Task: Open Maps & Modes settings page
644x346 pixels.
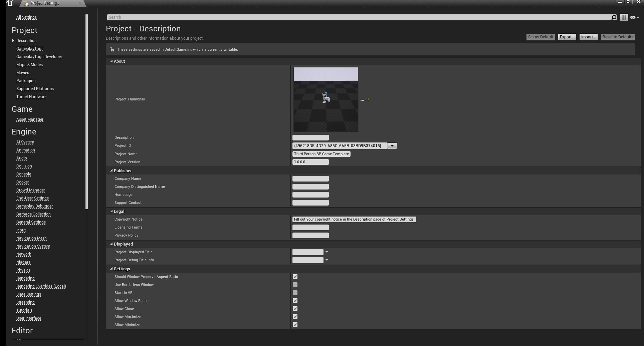Action: click(29, 65)
